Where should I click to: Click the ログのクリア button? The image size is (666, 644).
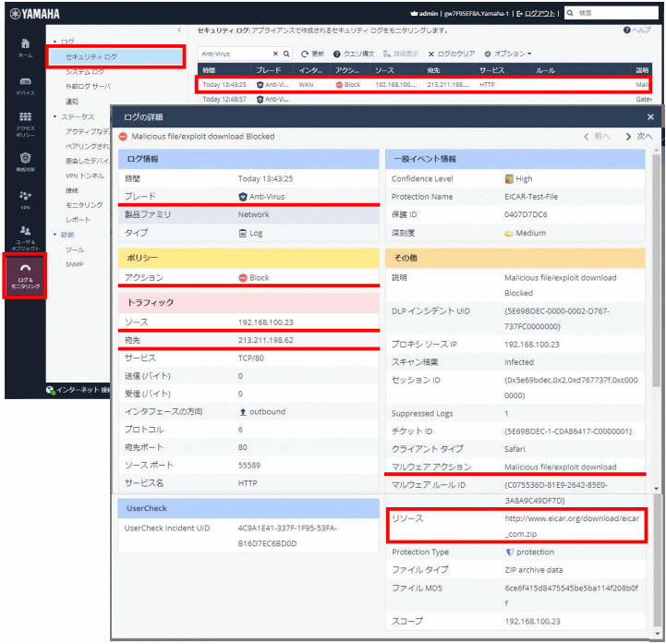pos(452,55)
